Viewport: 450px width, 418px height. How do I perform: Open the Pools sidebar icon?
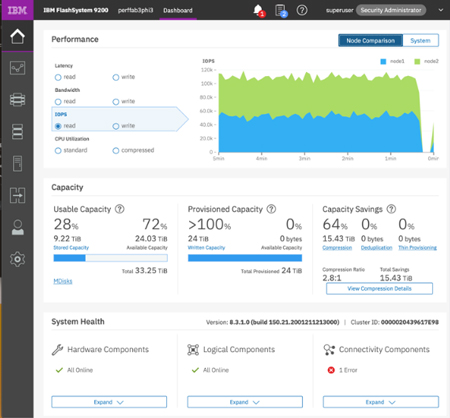[17, 100]
